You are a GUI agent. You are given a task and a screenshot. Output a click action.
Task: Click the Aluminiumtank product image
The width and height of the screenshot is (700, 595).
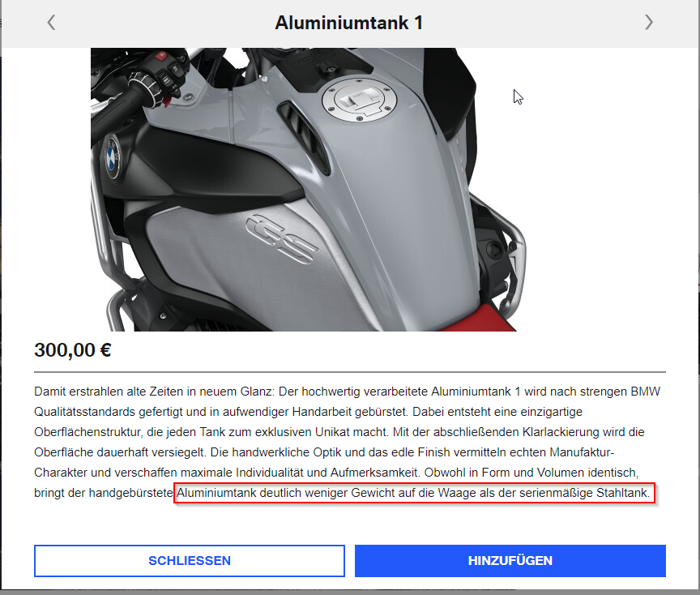pos(309,190)
